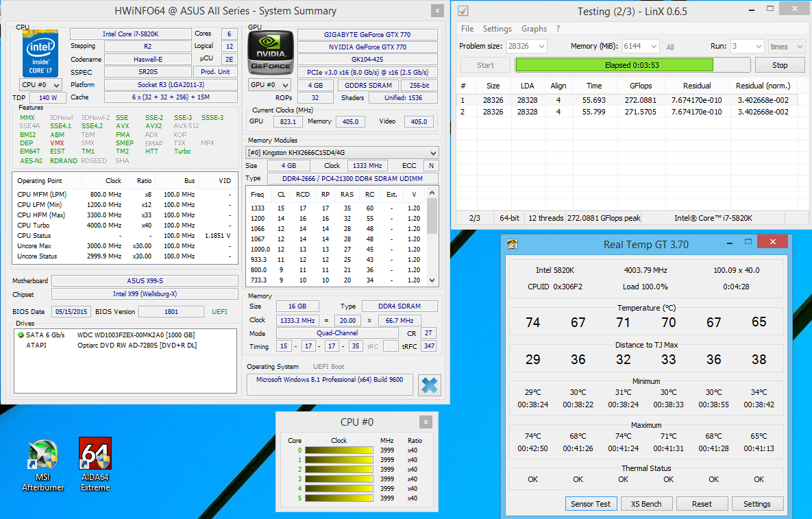The height and width of the screenshot is (519, 812).
Task: Open Settings in Real Temp
Action: (756, 503)
